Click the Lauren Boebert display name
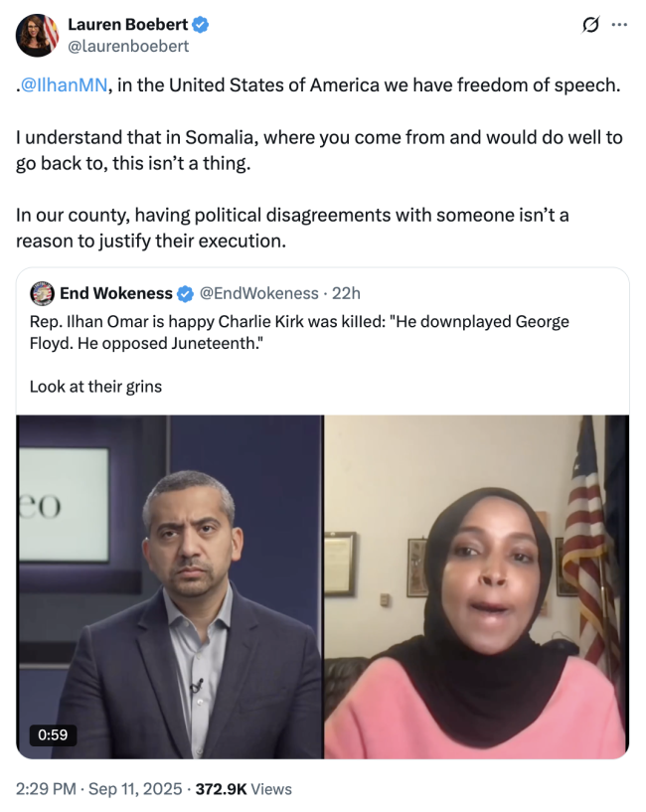The height and width of the screenshot is (812, 646). (x=128, y=24)
